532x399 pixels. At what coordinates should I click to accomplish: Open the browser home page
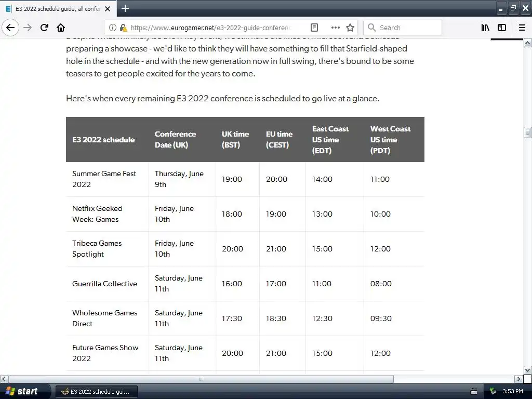(x=61, y=28)
